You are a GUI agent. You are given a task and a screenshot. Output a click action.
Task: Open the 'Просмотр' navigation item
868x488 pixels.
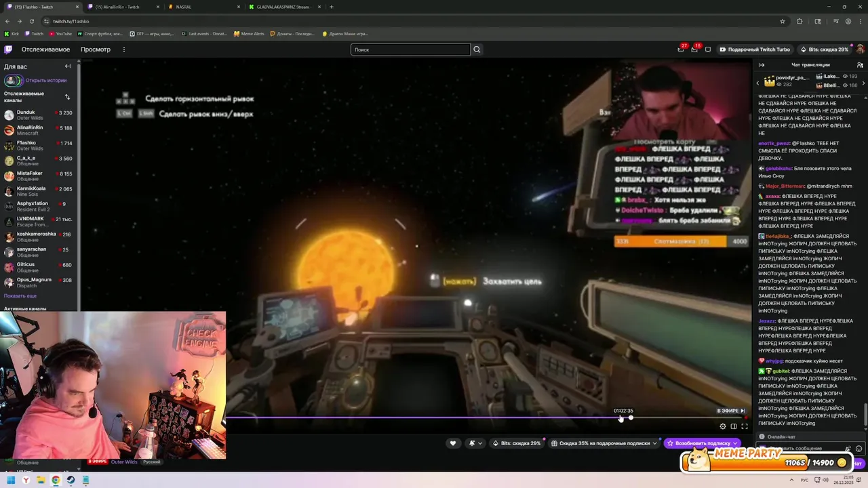96,49
